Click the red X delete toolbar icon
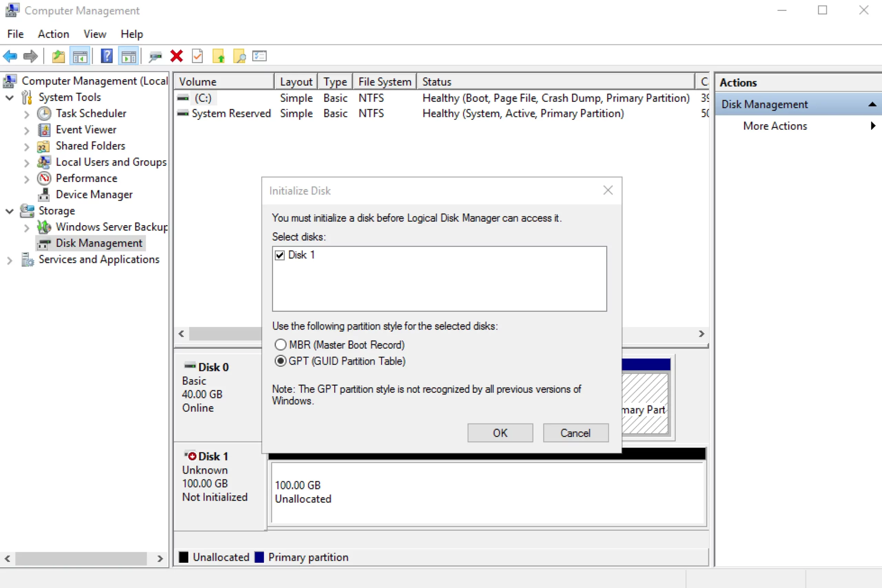Image resolution: width=882 pixels, height=588 pixels. pyautogui.click(x=176, y=56)
